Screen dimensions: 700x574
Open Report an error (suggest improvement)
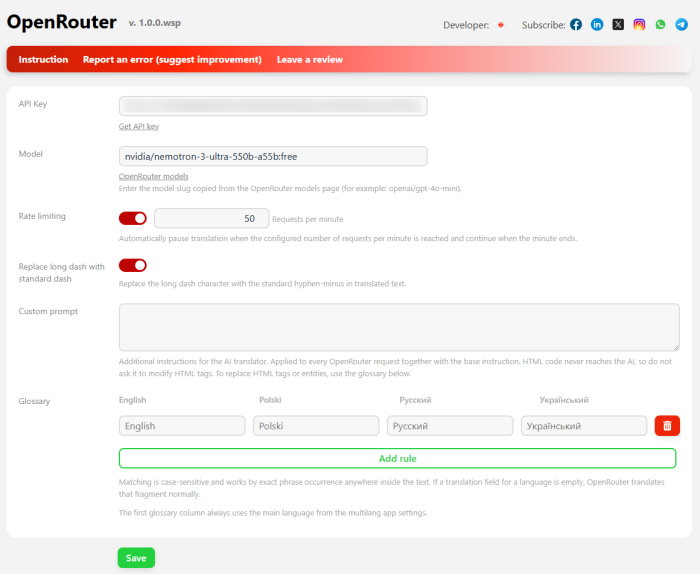[172, 59]
